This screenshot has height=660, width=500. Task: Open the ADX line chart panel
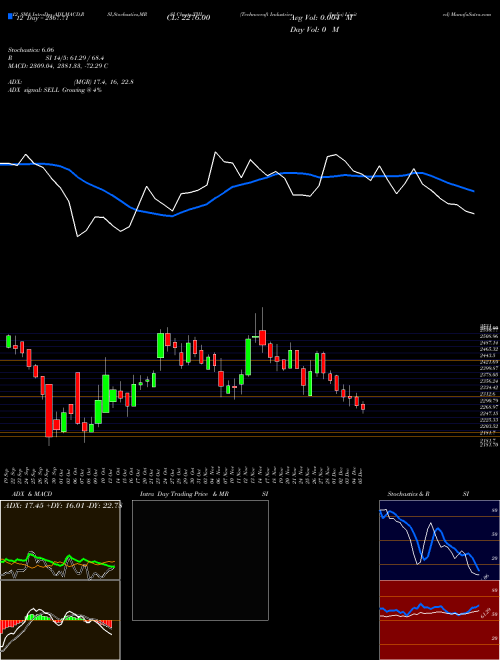click(60, 540)
